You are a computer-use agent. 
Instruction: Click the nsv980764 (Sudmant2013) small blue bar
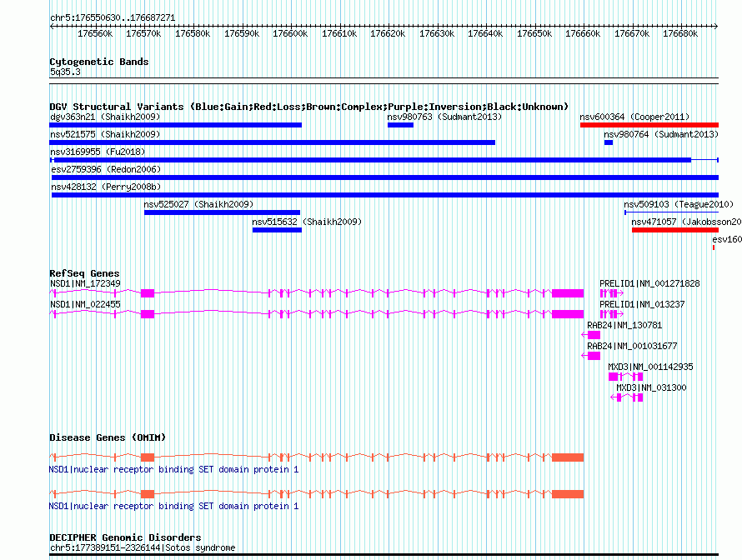click(x=609, y=142)
